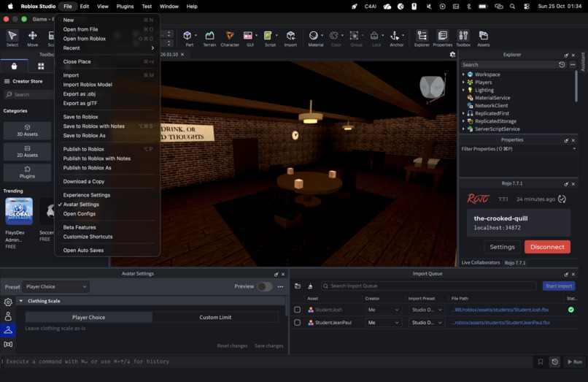Open the FlayoDev Admin thumbnail
The image size is (588, 382).
tap(19, 211)
